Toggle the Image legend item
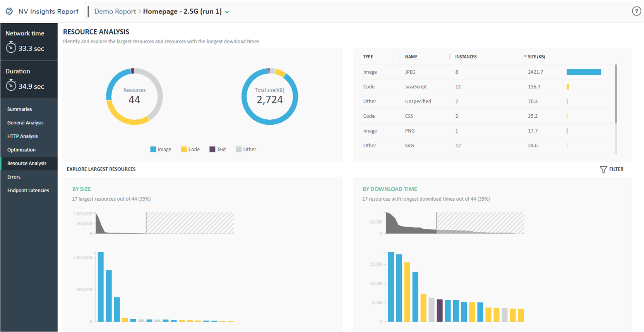The width and height of the screenshot is (644, 332). (x=161, y=150)
